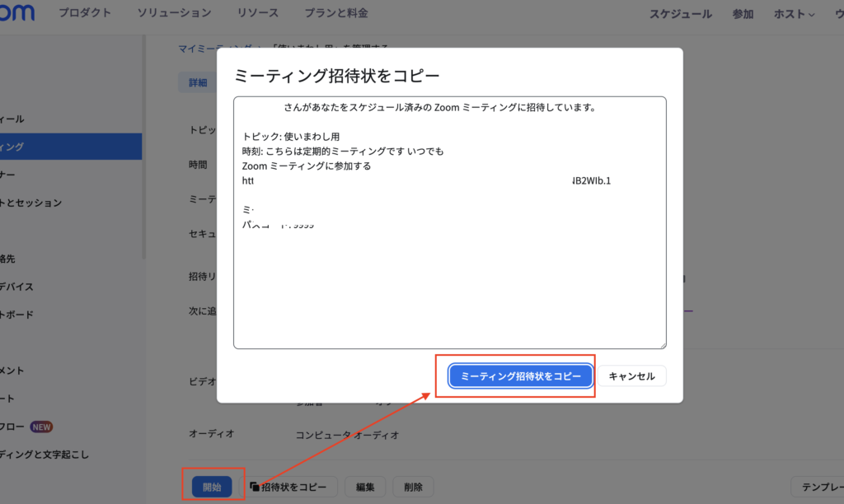This screenshot has height=504, width=844.
Task: Click the blue ミーティング招待状をコピー button
Action: pyautogui.click(x=521, y=376)
